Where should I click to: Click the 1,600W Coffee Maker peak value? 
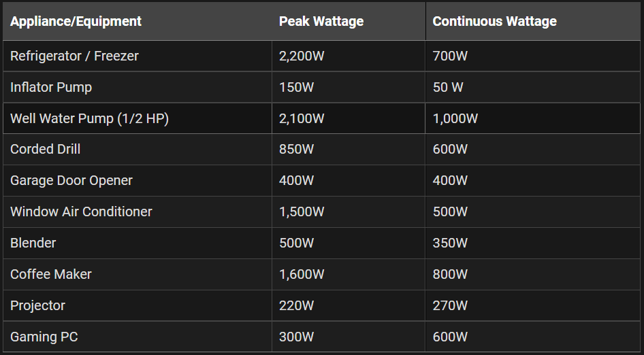302,275
